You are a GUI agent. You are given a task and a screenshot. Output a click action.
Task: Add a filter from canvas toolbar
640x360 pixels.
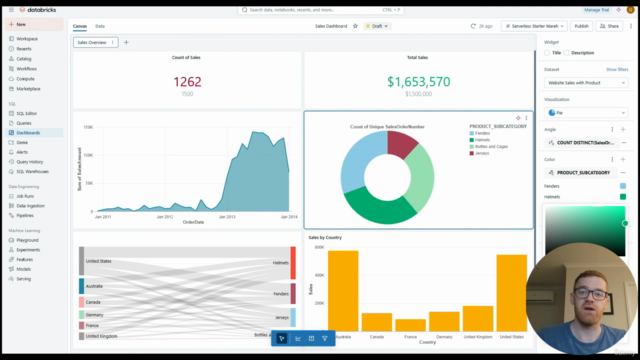click(x=325, y=338)
